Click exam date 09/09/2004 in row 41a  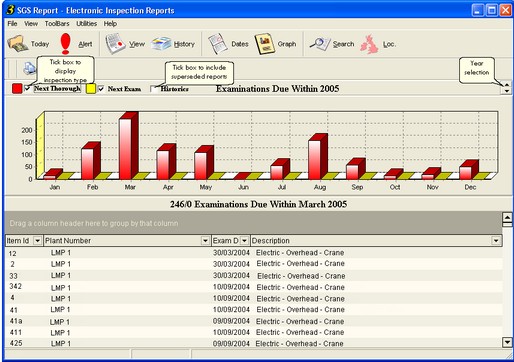[231, 321]
